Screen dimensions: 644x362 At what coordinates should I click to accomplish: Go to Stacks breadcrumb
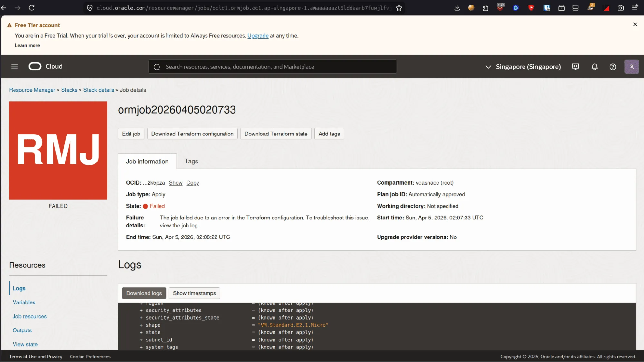(x=69, y=90)
